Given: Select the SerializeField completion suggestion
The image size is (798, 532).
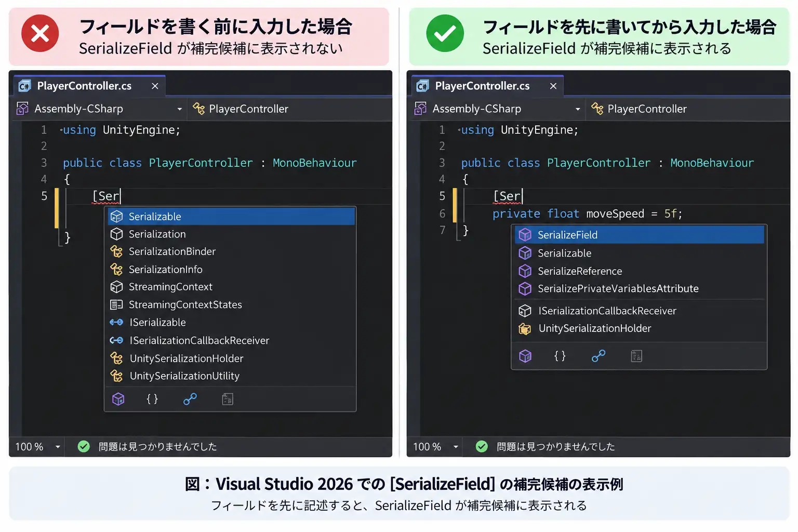Looking at the screenshot, I should coord(639,235).
